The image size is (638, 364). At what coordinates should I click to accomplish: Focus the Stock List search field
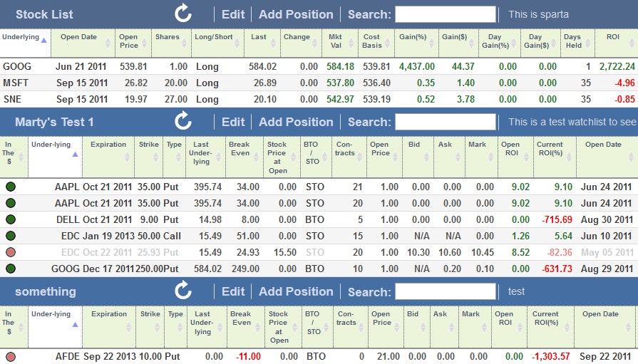click(445, 14)
